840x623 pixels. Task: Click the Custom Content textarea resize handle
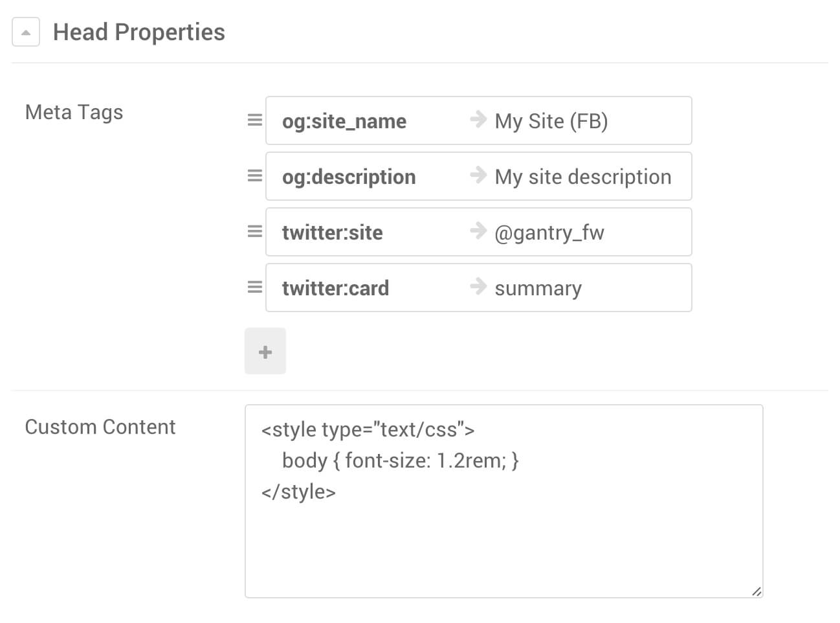click(757, 591)
